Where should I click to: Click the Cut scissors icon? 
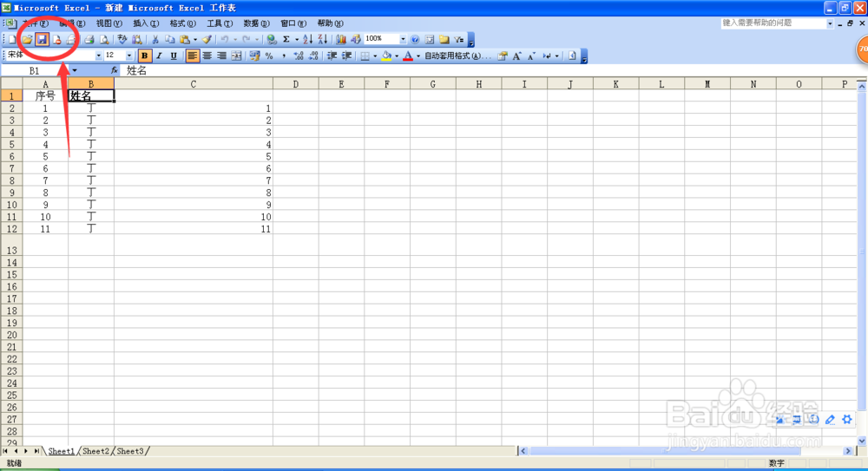155,39
